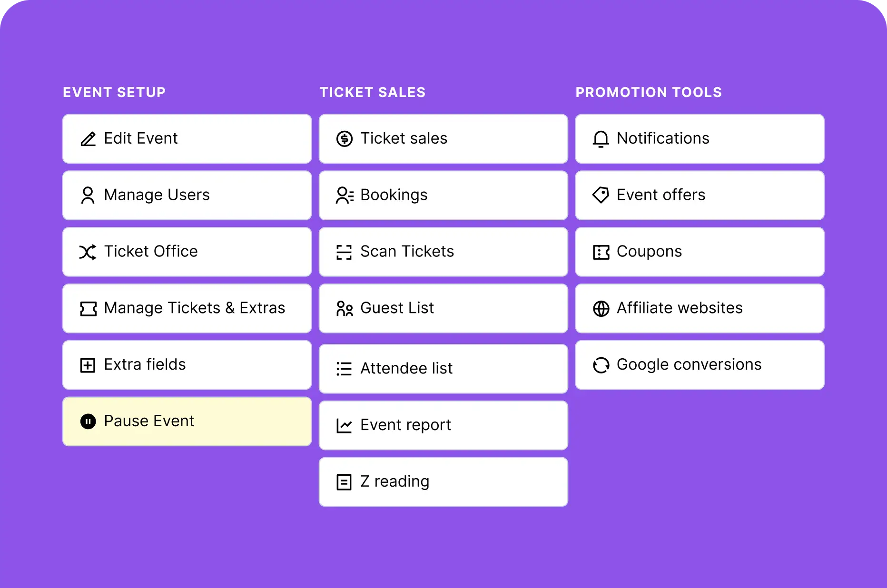Viewport: 887px width, 588px height.
Task: View the Attendee list
Action: click(x=443, y=369)
